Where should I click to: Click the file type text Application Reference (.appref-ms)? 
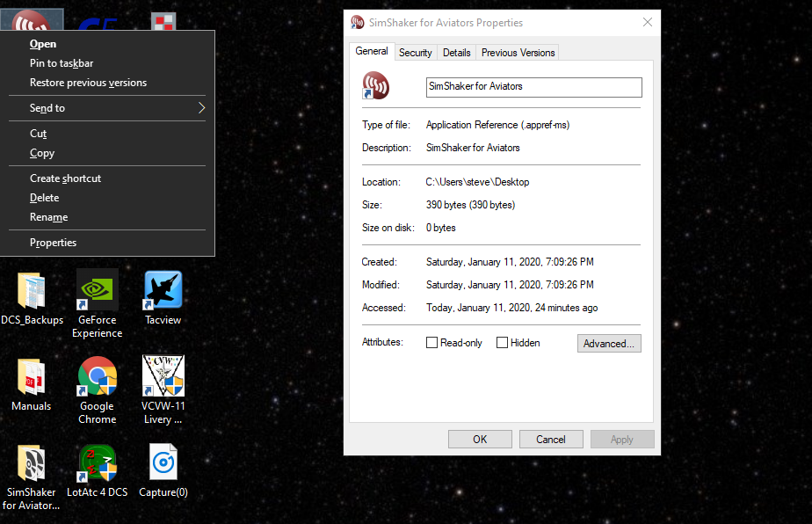click(497, 125)
